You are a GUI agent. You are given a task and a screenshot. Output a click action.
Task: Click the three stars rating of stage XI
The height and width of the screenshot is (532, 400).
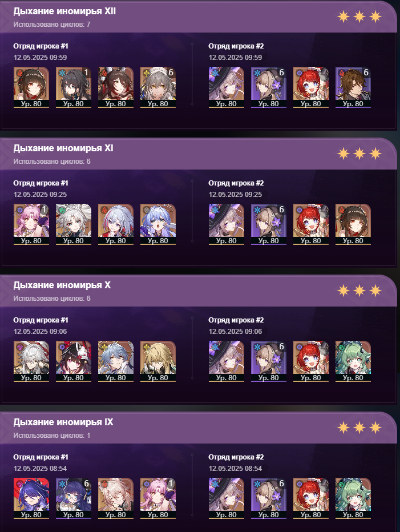(x=359, y=154)
